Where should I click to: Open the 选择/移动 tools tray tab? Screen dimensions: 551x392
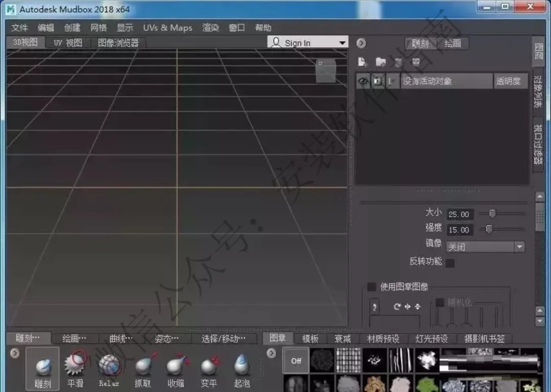pyautogui.click(x=223, y=338)
